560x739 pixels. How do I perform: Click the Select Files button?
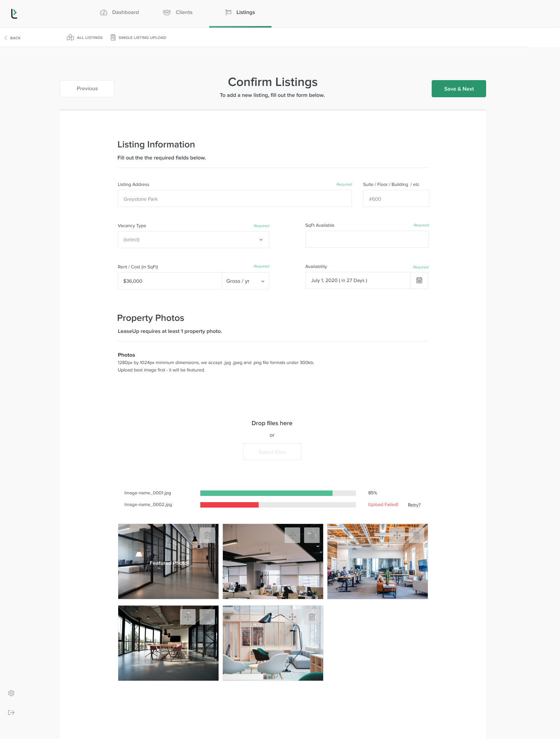272,452
